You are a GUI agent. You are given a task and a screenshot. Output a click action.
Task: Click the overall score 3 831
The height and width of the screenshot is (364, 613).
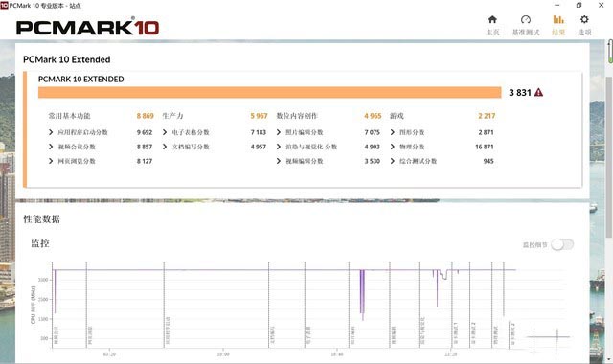click(520, 93)
